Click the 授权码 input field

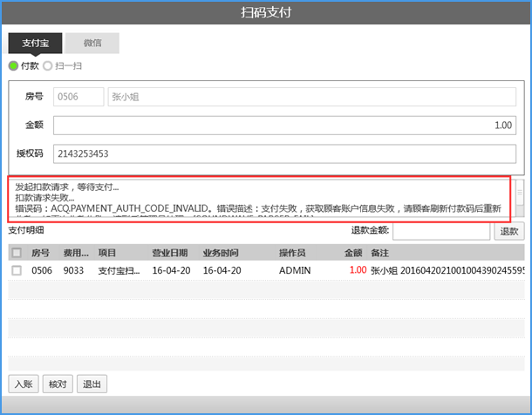coord(284,154)
